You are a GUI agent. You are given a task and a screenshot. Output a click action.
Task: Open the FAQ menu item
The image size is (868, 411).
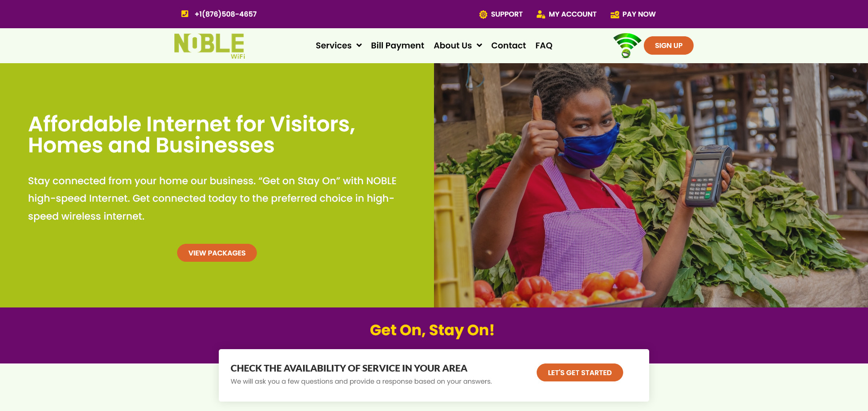pos(544,45)
